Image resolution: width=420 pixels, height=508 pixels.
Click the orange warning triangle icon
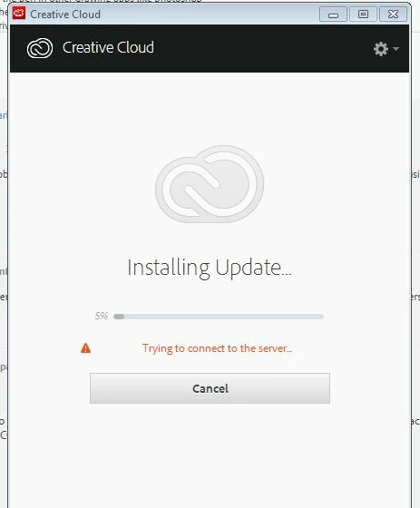click(85, 348)
